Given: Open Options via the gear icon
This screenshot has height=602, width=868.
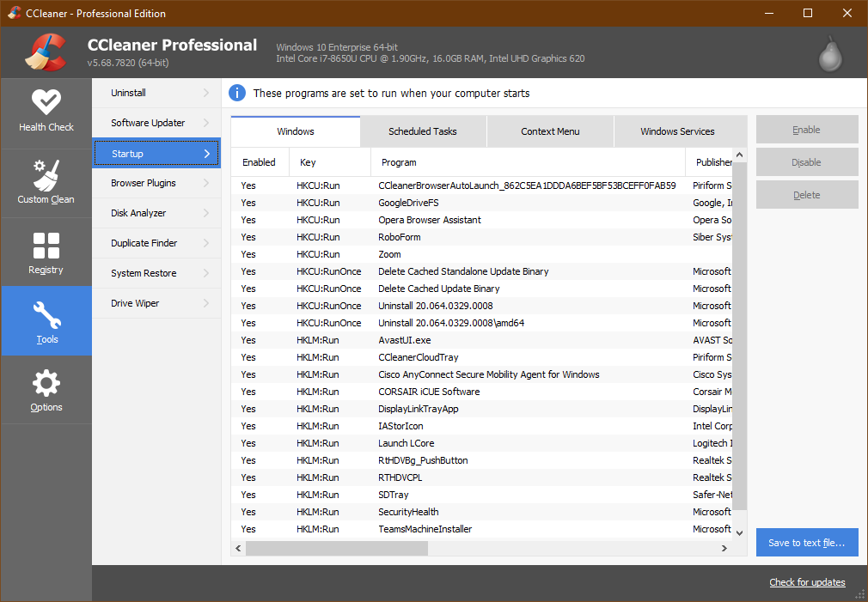Looking at the screenshot, I should click(x=46, y=390).
